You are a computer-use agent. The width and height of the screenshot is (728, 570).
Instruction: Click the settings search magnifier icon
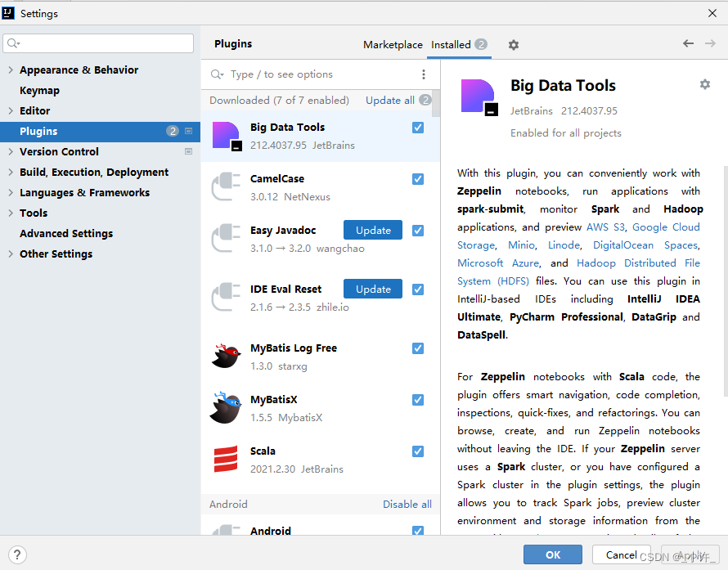click(x=13, y=43)
